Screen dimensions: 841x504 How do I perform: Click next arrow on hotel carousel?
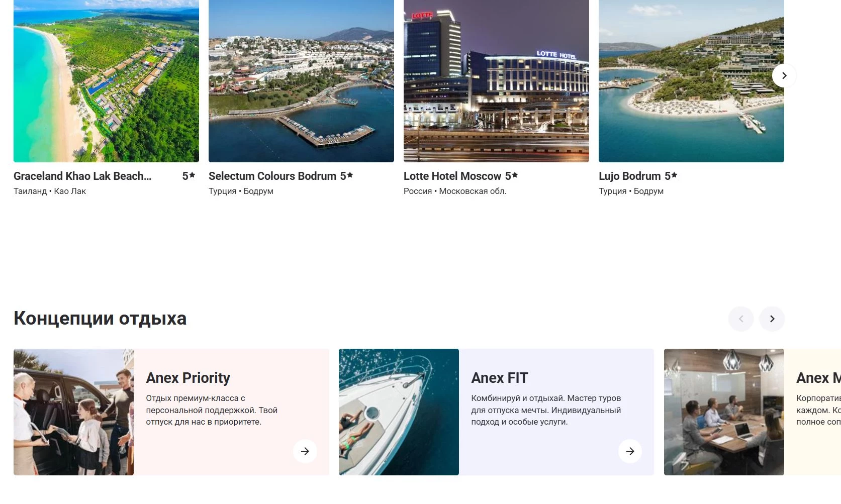point(784,75)
